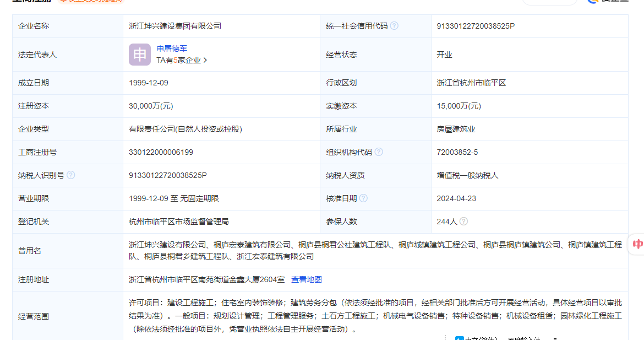Click the 实缴资本 label cell
The height and width of the screenshot is (340, 644).
376,106
